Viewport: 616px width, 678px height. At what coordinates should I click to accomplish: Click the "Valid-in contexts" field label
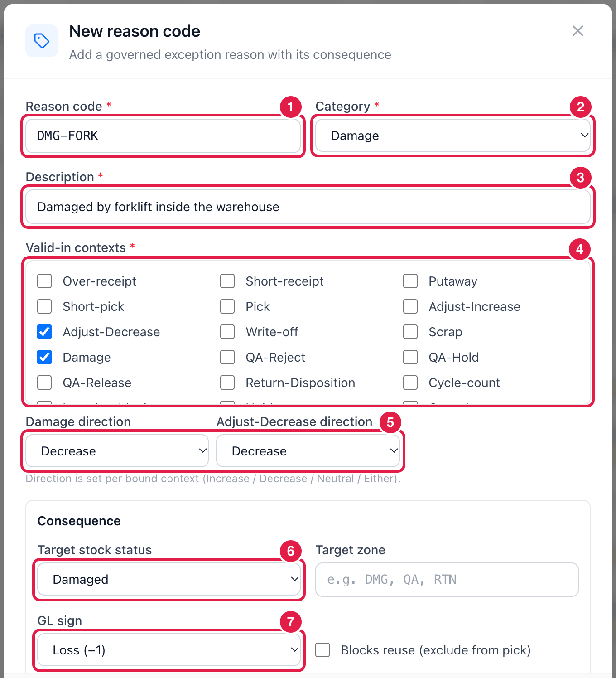pyautogui.click(x=76, y=247)
